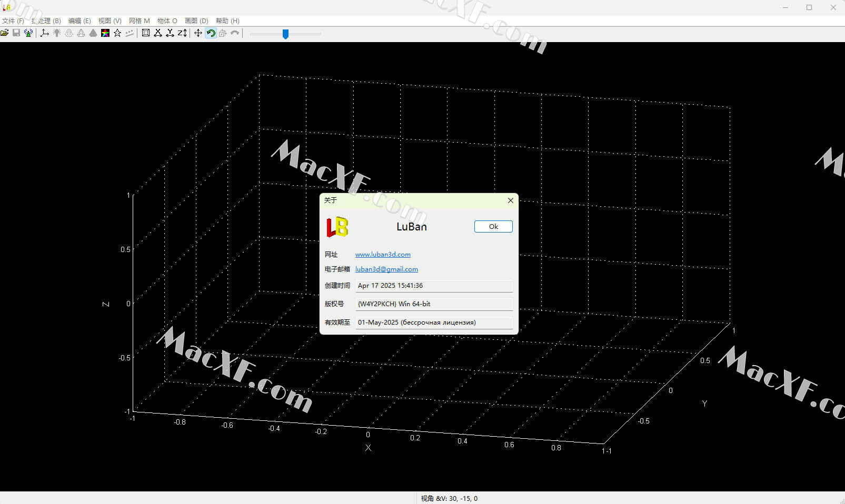Image resolution: width=845 pixels, height=504 pixels.
Task: Click the broadcast antenna toolbar icon
Action: click(28, 33)
